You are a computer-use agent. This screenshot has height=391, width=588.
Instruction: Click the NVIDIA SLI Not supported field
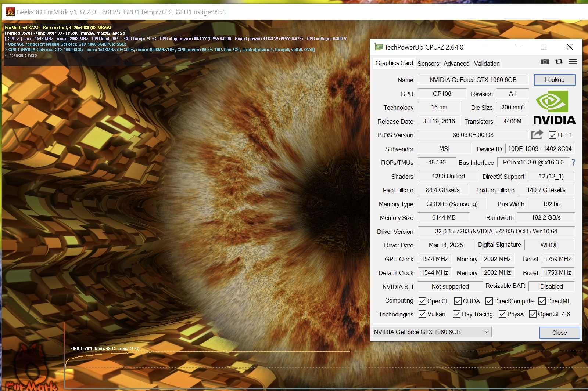(x=450, y=286)
